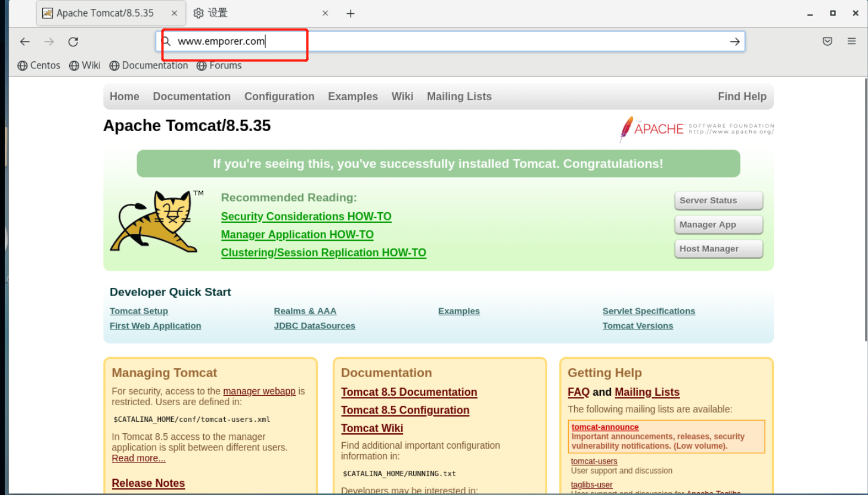Click the manager webapp link
Image resolution: width=868 pixels, height=497 pixels.
[259, 392]
